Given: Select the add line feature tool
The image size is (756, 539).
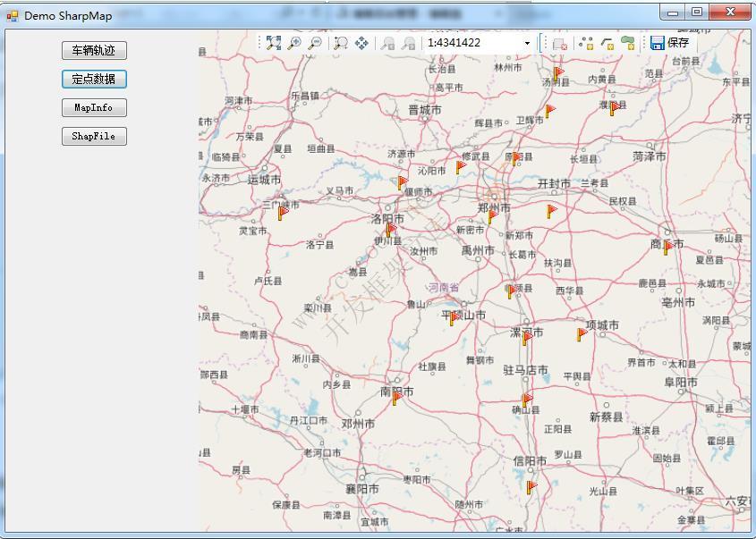Looking at the screenshot, I should (x=607, y=41).
